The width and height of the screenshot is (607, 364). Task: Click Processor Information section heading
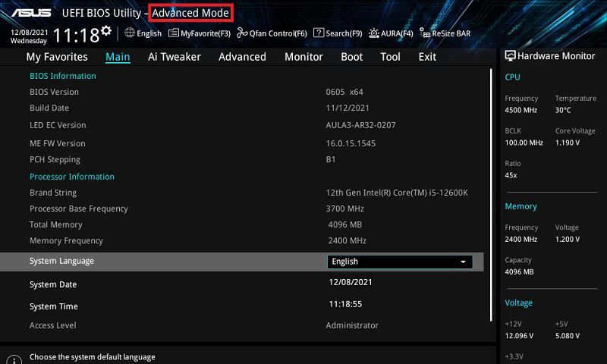pos(72,177)
